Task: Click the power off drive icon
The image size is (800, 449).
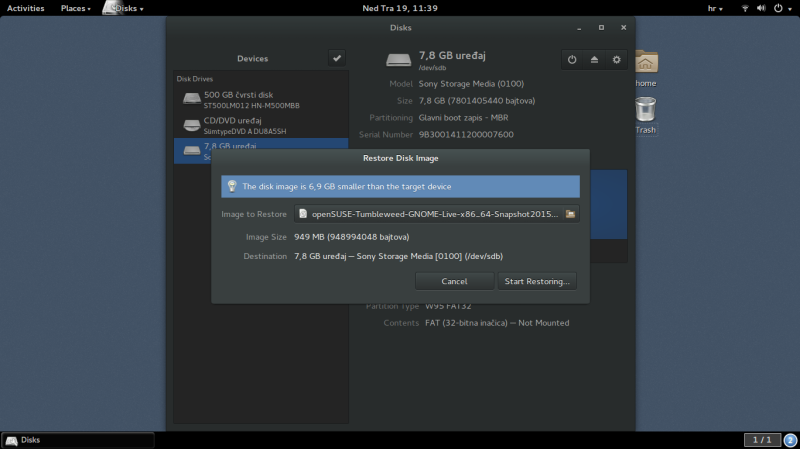Action: [572, 59]
